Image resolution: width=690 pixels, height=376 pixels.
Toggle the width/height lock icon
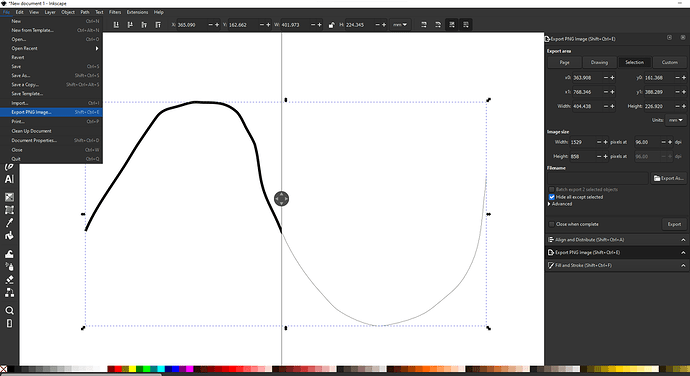point(331,25)
